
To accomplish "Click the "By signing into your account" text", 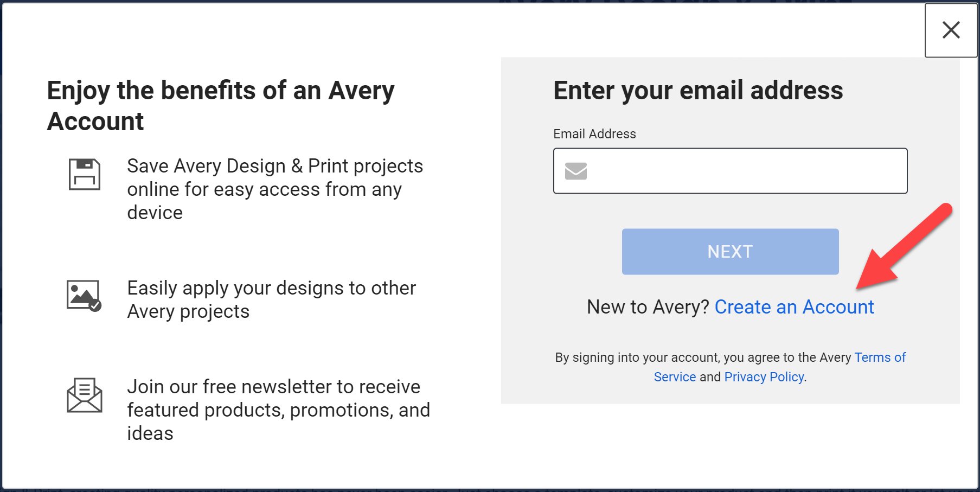I will pos(703,357).
